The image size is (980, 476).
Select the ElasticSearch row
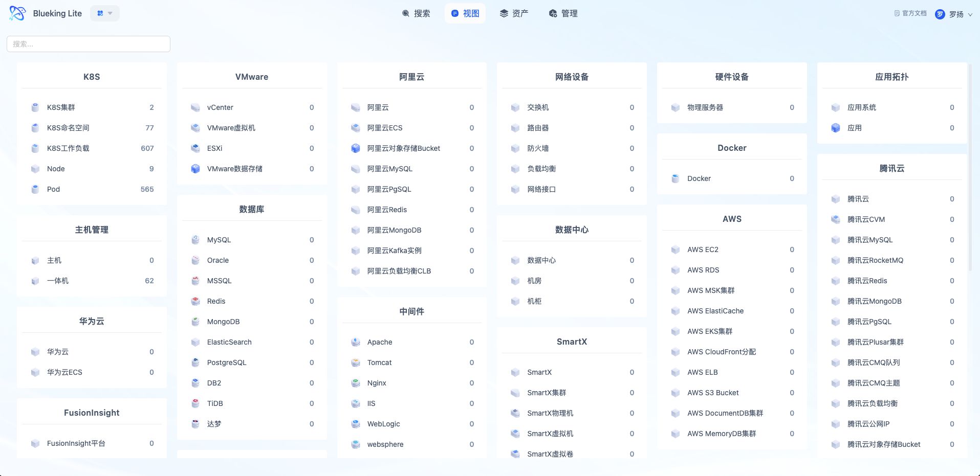[x=252, y=342]
